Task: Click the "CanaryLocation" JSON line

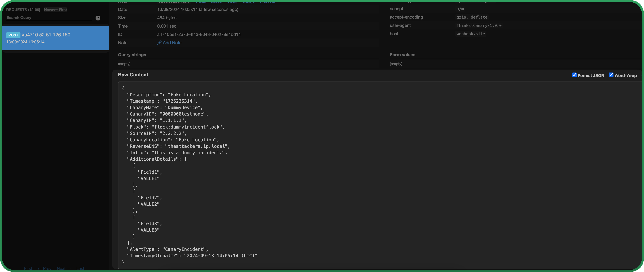Action: (173, 140)
